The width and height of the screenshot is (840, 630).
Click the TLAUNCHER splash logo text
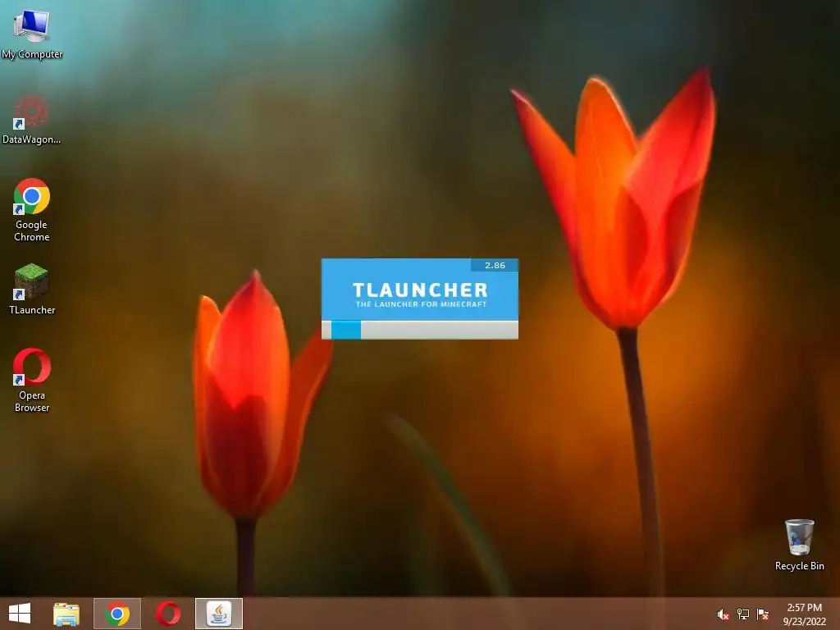421,290
